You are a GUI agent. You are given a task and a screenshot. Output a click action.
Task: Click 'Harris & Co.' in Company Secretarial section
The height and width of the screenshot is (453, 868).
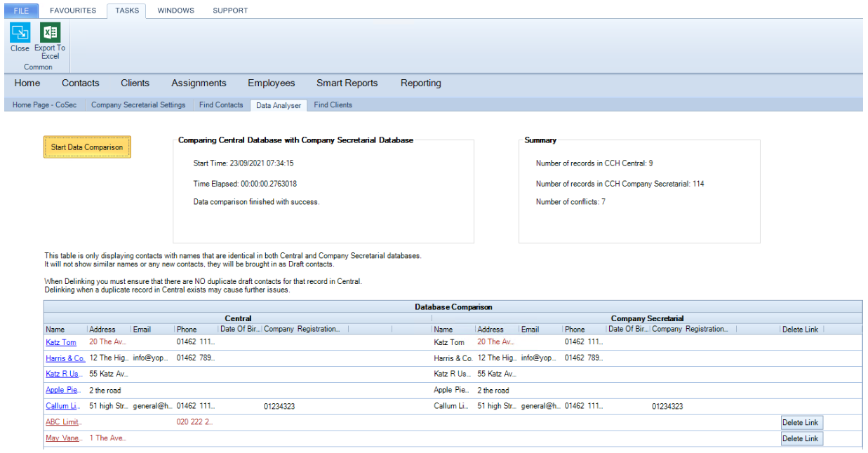pyautogui.click(x=453, y=358)
